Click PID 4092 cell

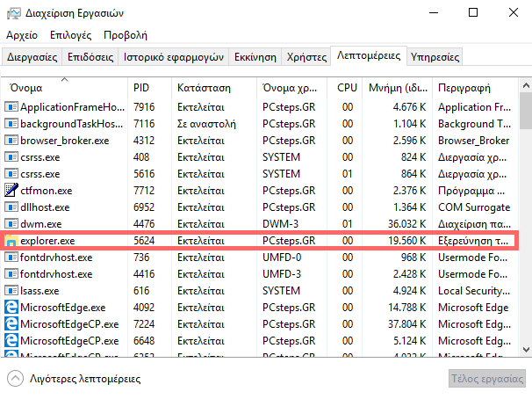tap(144, 308)
